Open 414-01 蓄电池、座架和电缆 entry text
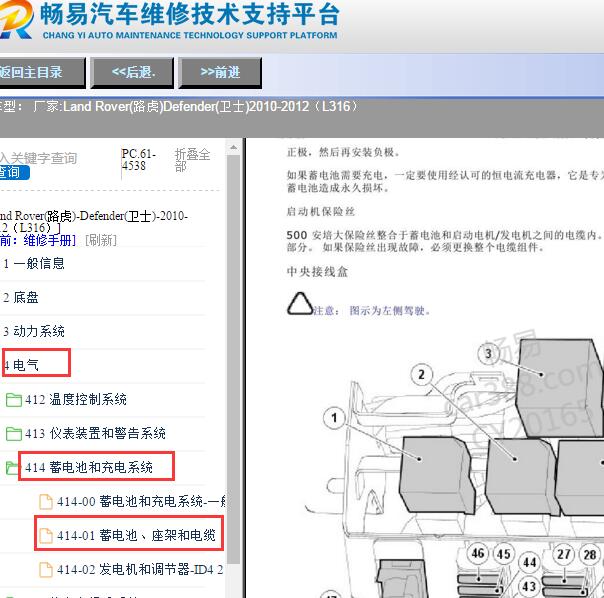This screenshot has height=598, width=604. pyautogui.click(x=136, y=535)
